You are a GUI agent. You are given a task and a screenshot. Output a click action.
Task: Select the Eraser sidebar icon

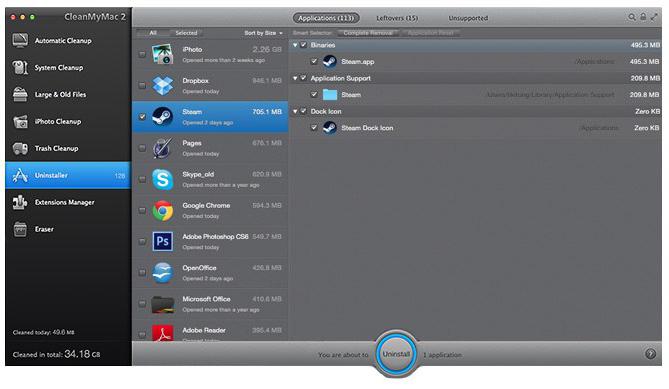tap(20, 229)
